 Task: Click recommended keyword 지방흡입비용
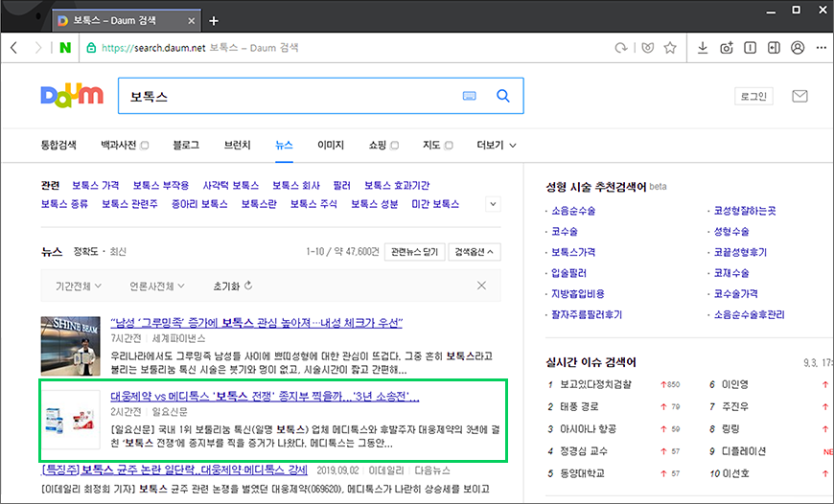[578, 293]
